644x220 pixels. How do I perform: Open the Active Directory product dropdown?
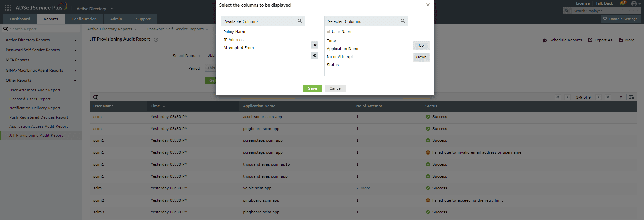[x=95, y=9]
